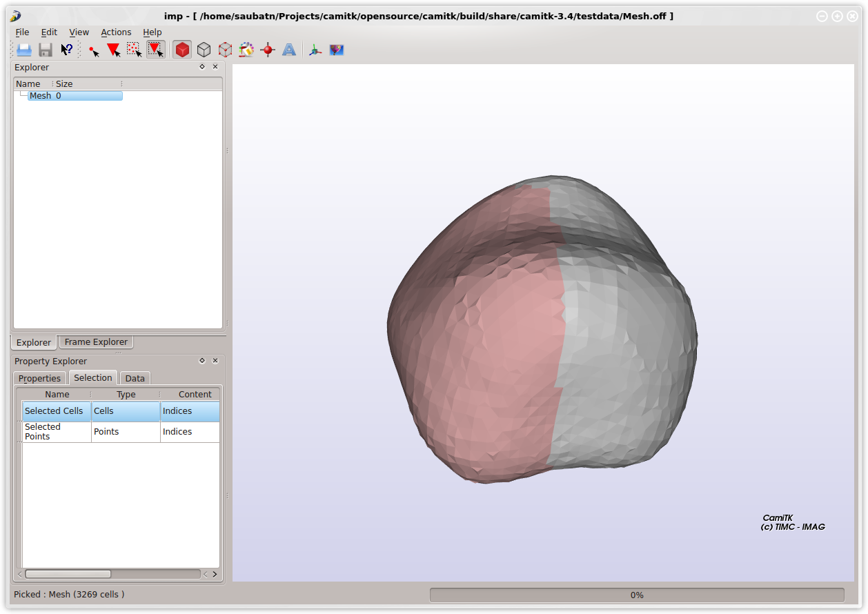The image size is (868, 614).
Task: Toggle the points cube rendering mode
Action: click(x=225, y=50)
